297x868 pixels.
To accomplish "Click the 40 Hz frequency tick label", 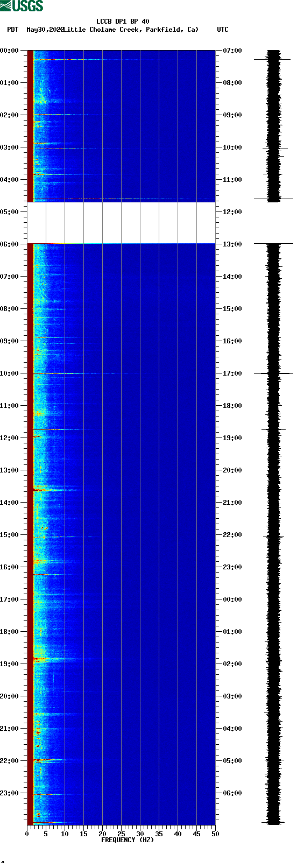I will click(x=178, y=834).
